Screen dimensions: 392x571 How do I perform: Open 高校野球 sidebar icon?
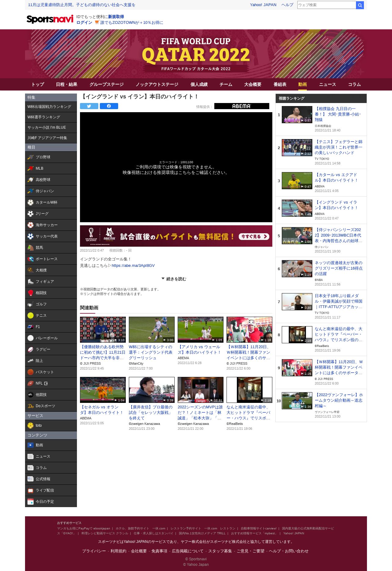31,180
